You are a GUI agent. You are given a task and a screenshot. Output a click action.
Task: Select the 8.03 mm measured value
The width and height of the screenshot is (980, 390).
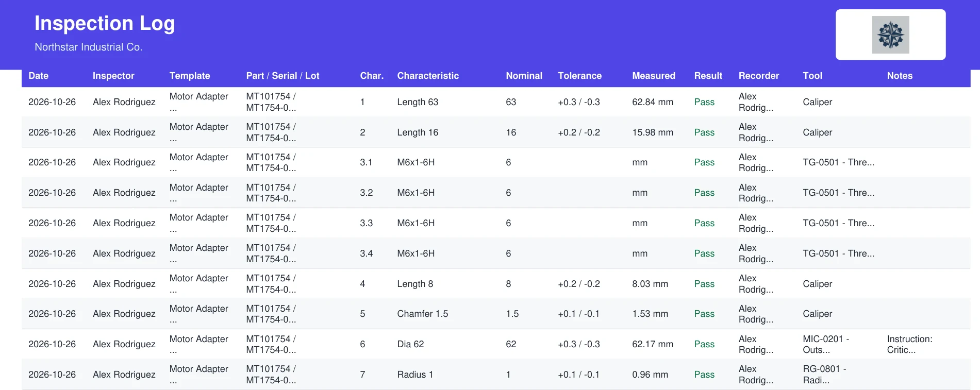pos(650,284)
